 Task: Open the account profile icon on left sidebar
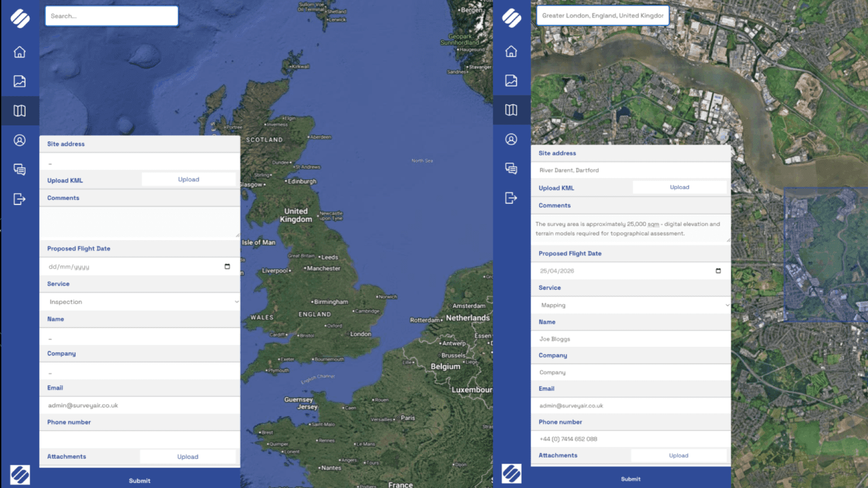click(20, 140)
